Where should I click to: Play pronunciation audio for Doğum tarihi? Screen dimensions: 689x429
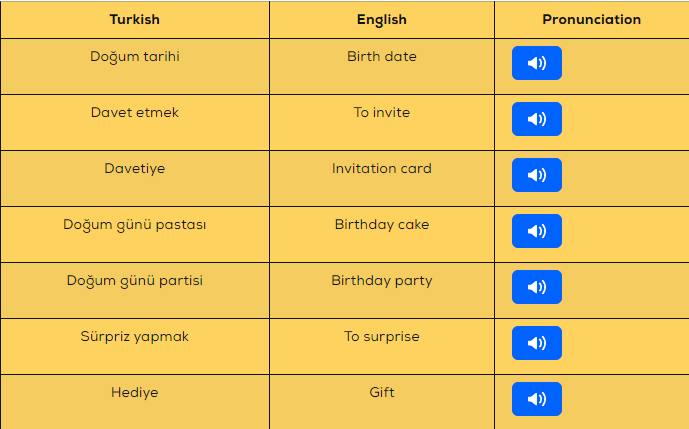coord(537,63)
